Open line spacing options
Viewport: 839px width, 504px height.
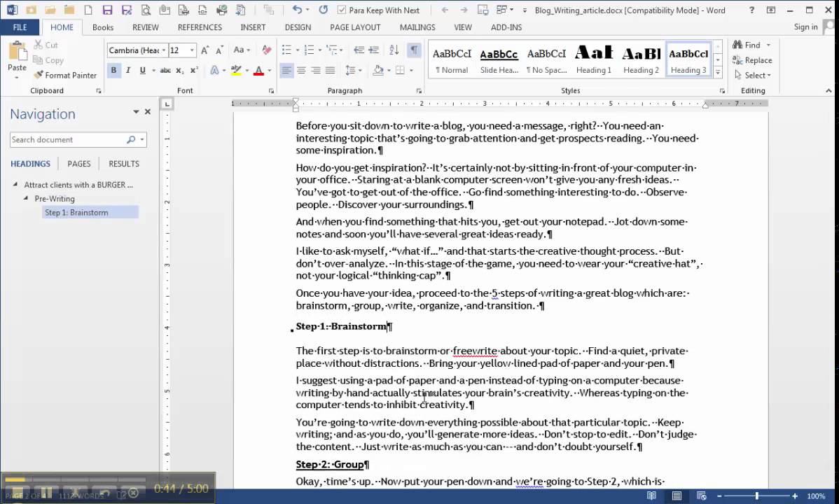pos(352,70)
